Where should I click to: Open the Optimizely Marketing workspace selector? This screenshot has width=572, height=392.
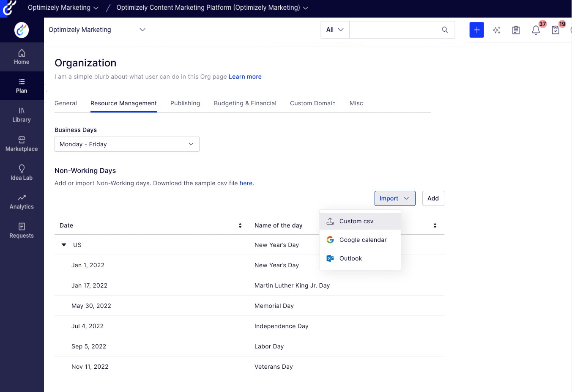click(97, 30)
